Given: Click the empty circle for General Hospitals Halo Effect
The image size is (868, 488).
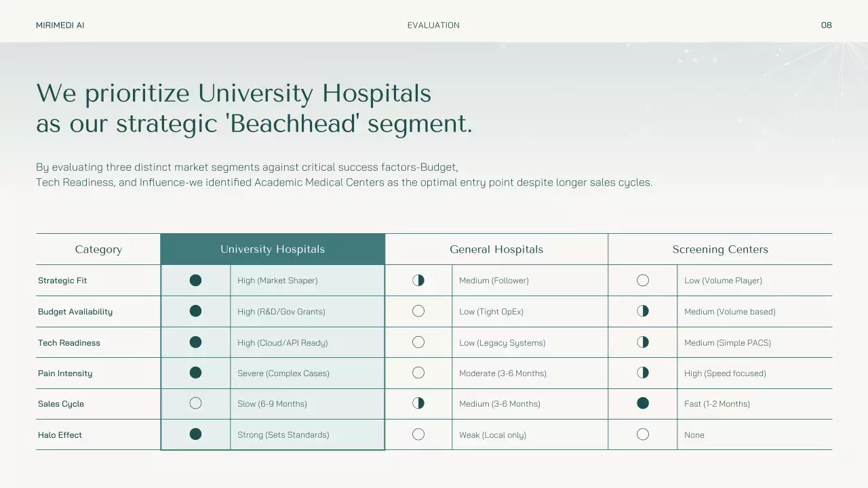Looking at the screenshot, I should click(x=418, y=434).
